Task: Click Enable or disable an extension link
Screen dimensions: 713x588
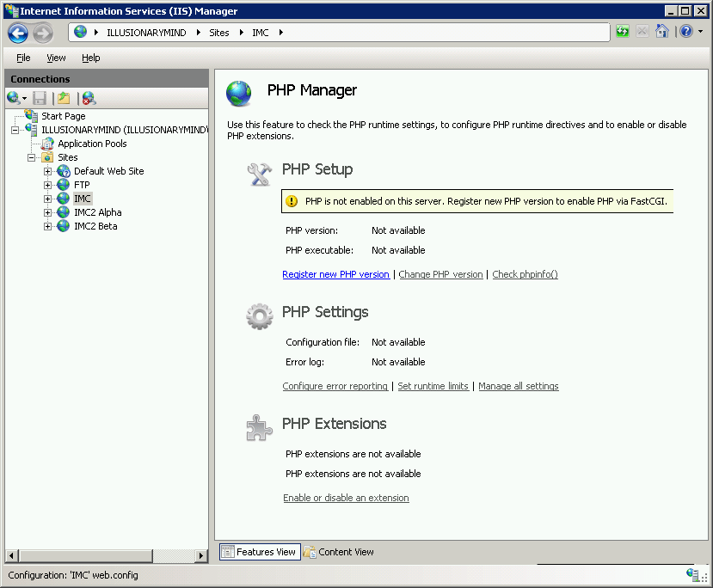Action: click(x=346, y=498)
